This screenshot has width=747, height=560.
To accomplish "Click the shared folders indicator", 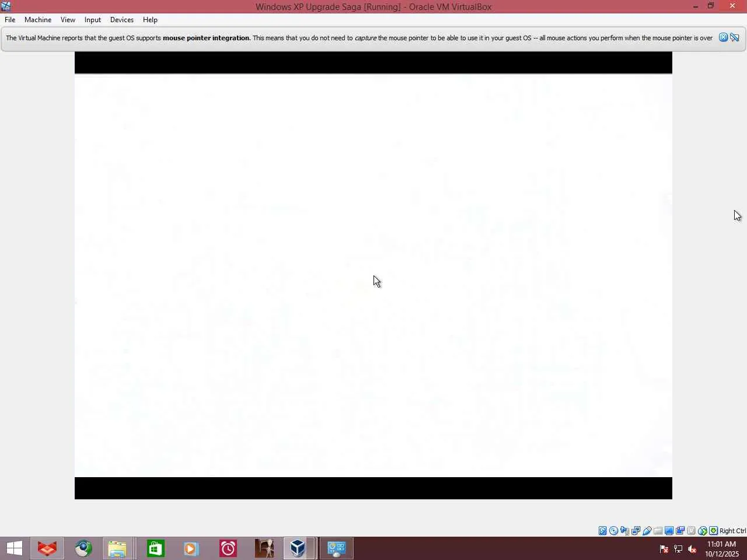I will click(658, 531).
